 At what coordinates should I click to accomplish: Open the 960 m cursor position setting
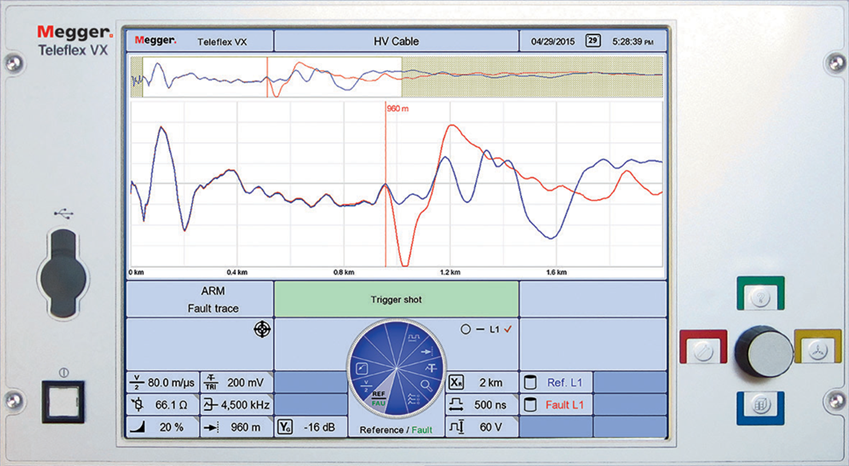click(x=237, y=427)
